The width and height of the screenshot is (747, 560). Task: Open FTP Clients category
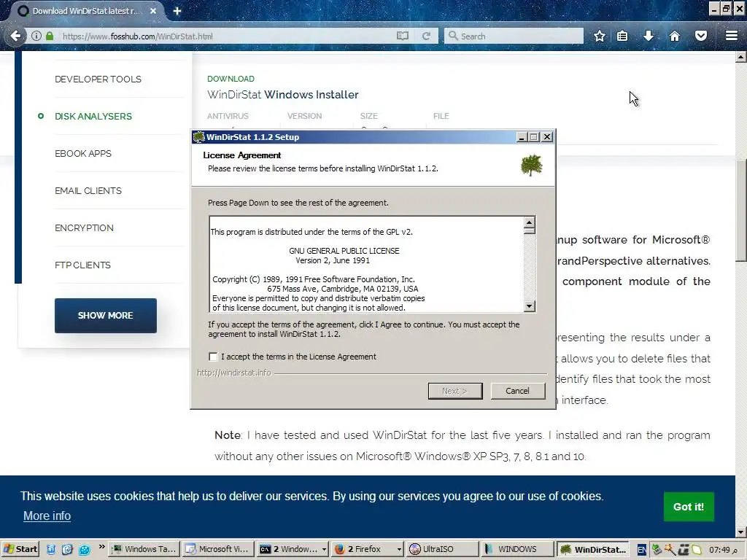[x=83, y=265]
